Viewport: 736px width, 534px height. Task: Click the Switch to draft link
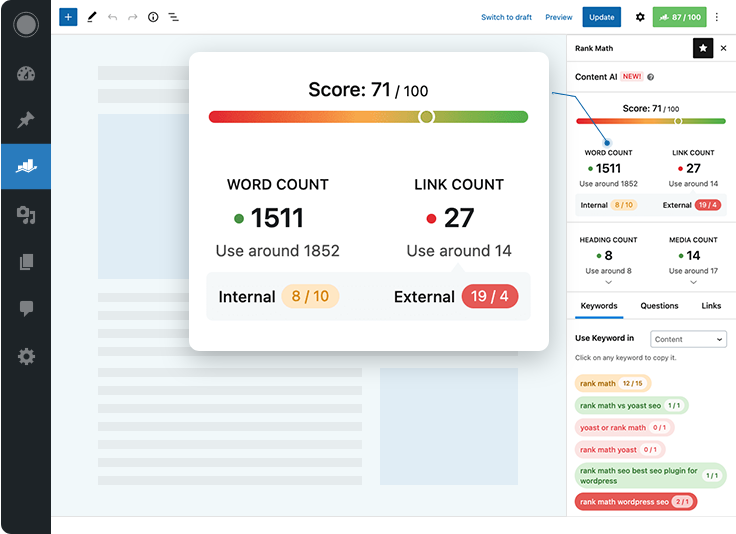[x=506, y=17]
